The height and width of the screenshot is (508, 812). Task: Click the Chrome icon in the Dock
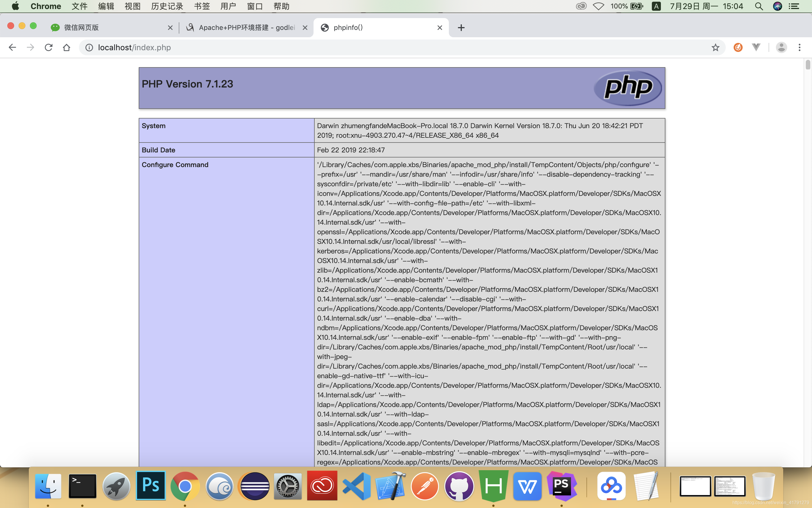point(185,486)
